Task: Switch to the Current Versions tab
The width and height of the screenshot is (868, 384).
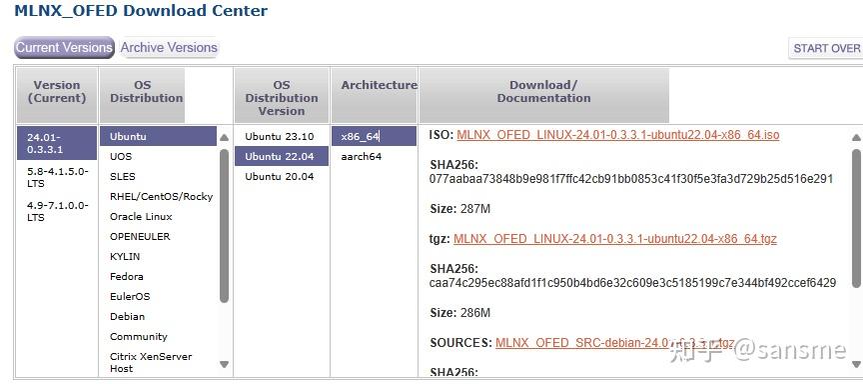Action: (64, 48)
